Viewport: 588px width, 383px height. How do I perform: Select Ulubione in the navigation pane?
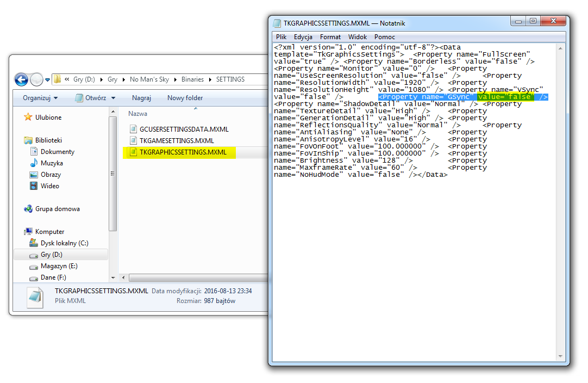pyautogui.click(x=48, y=118)
